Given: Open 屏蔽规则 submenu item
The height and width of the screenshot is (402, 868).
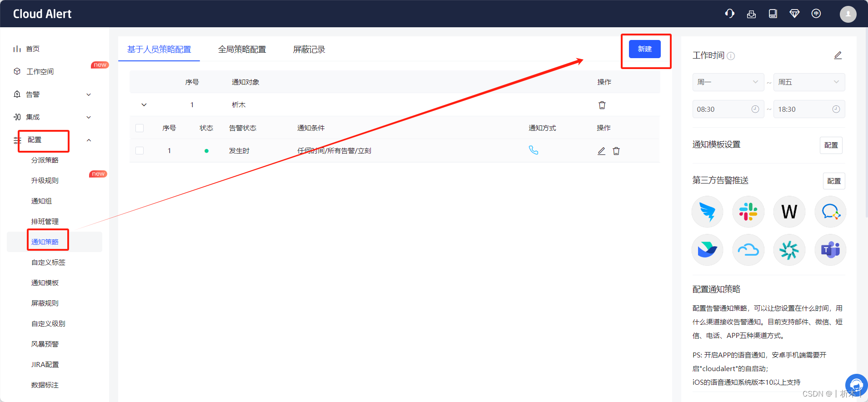Looking at the screenshot, I should pyautogui.click(x=45, y=303).
